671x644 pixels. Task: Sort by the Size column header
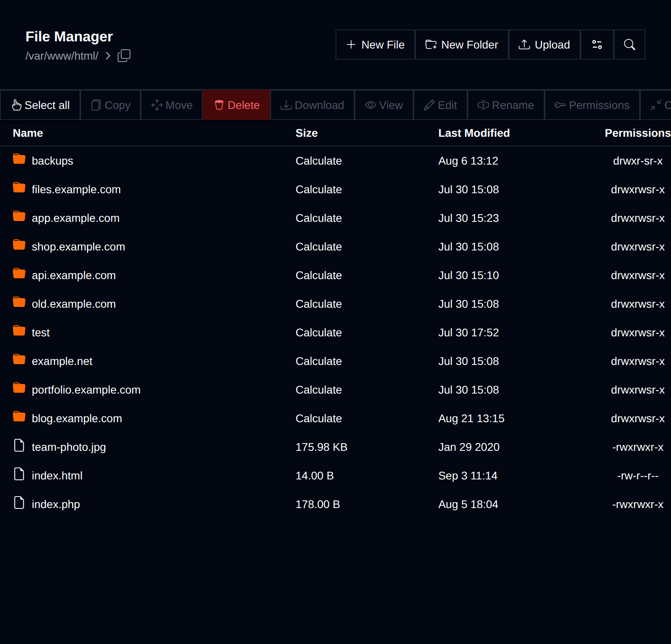tap(306, 133)
